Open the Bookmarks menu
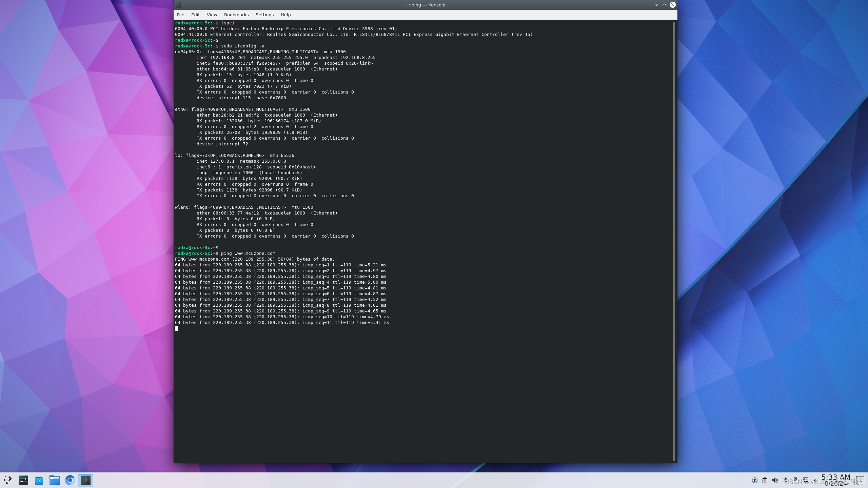Viewport: 868px width, 488px height. coord(236,15)
